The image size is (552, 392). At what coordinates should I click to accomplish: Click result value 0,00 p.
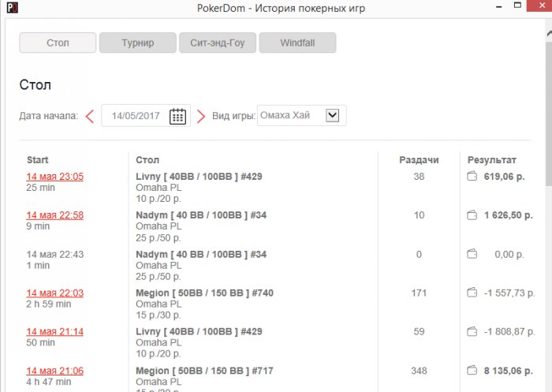tap(509, 254)
